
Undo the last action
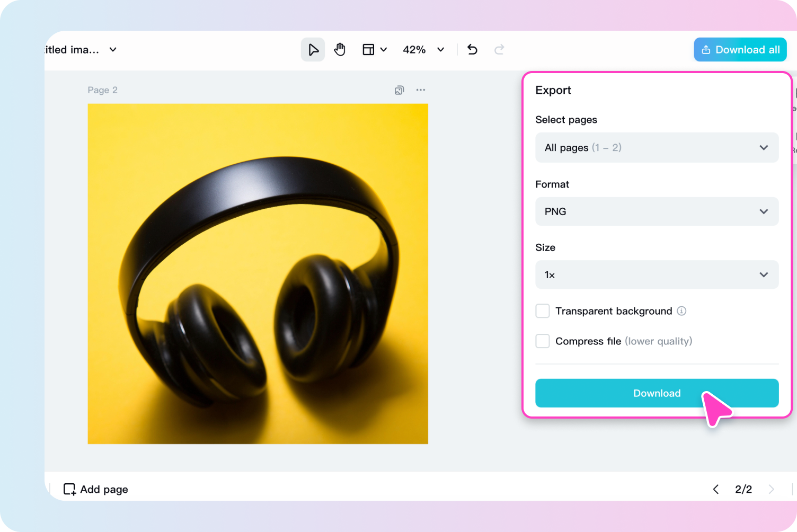click(x=472, y=49)
